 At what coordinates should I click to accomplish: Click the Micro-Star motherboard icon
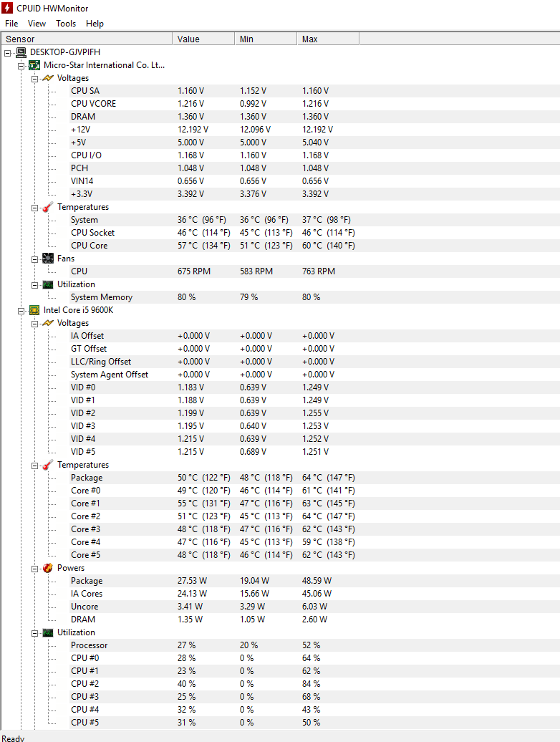[34, 65]
